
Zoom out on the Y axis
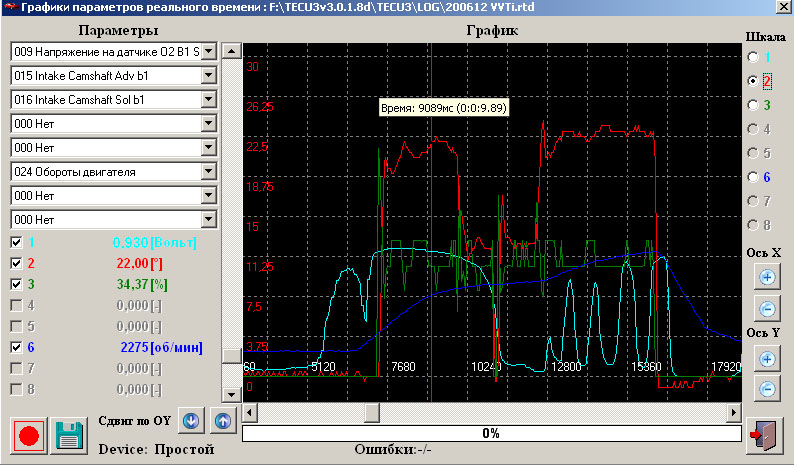tap(766, 389)
